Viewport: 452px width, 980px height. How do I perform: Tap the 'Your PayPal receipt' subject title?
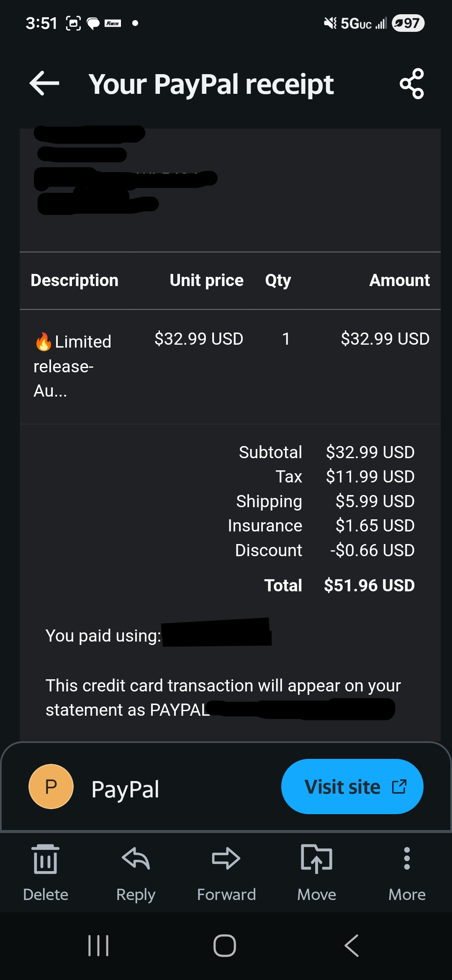coord(211,84)
